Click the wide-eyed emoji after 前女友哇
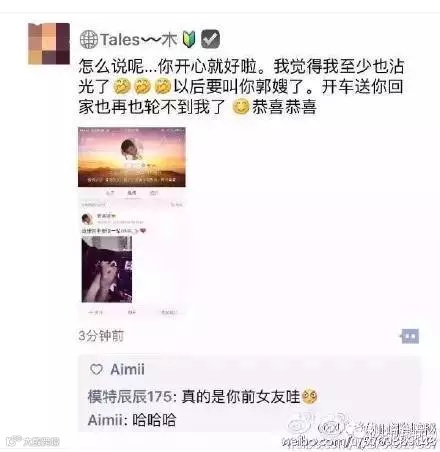440x452 pixels. 310,396
